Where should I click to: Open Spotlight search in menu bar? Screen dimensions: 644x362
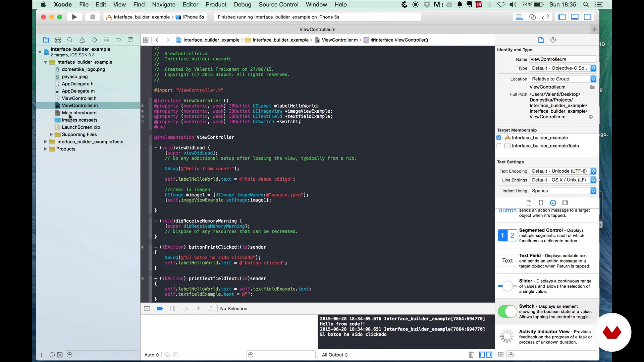tap(586, 5)
